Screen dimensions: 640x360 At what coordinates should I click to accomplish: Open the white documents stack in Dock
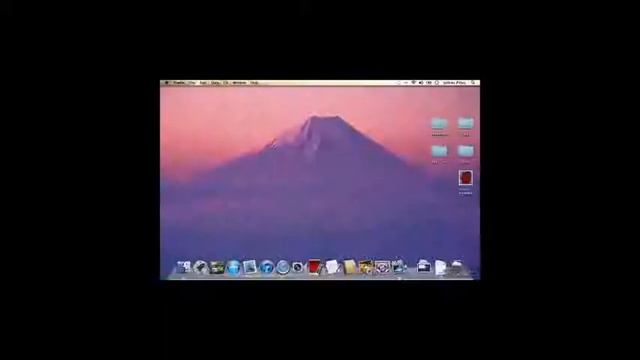pyautogui.click(x=440, y=267)
